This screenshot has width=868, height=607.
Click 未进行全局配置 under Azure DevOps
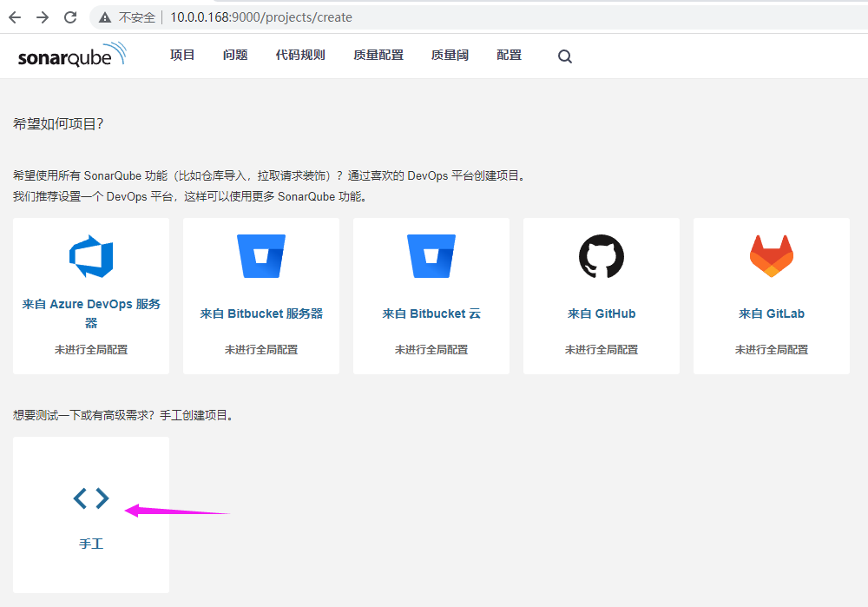pyautogui.click(x=91, y=349)
